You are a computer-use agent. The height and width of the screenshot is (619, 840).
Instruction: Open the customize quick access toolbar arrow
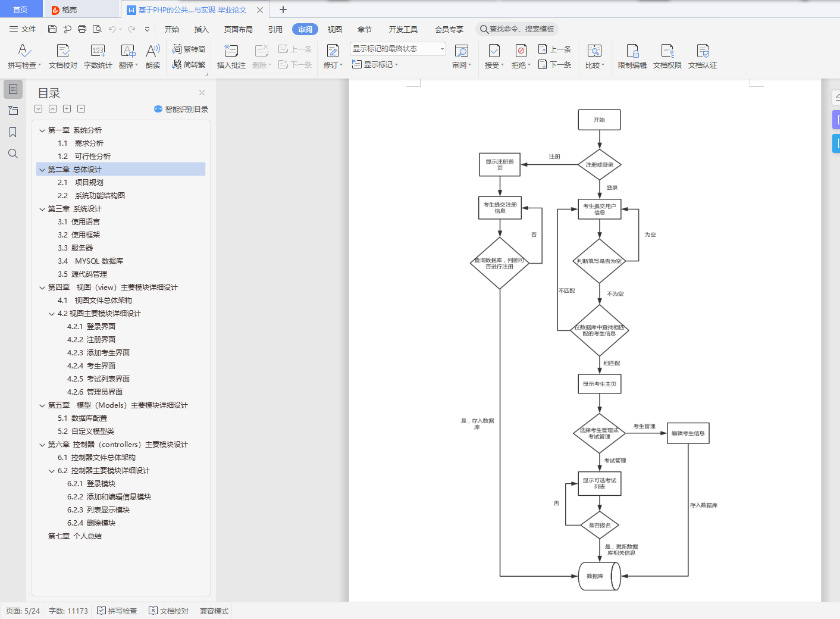tap(147, 29)
